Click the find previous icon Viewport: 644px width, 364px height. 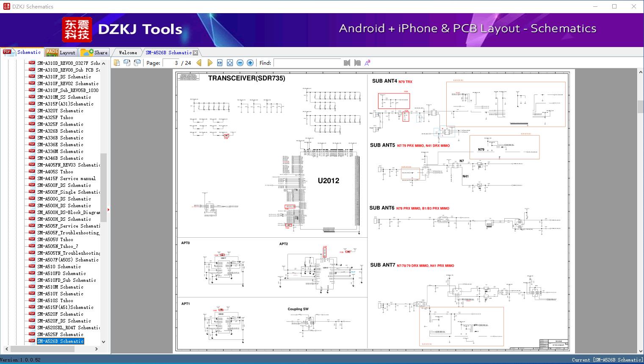pos(347,63)
